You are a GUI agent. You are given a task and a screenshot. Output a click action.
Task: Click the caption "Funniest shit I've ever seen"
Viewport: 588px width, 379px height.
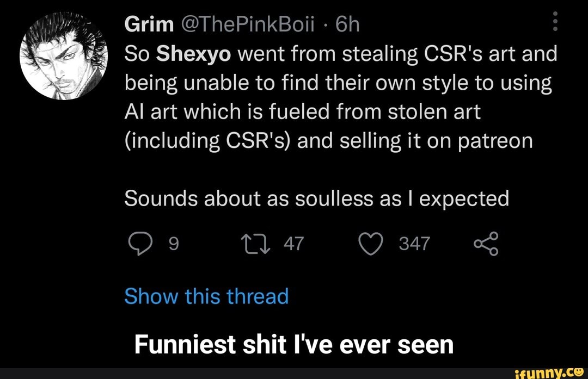click(294, 344)
